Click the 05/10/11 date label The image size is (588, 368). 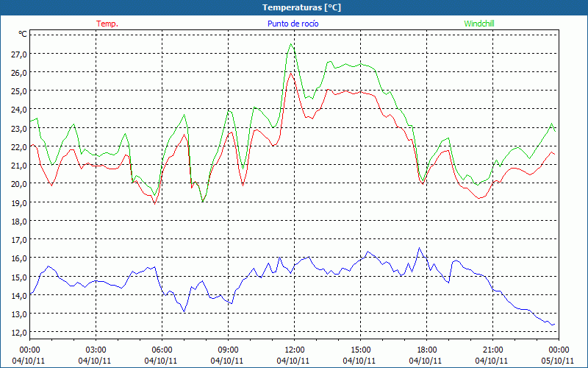coord(558,361)
